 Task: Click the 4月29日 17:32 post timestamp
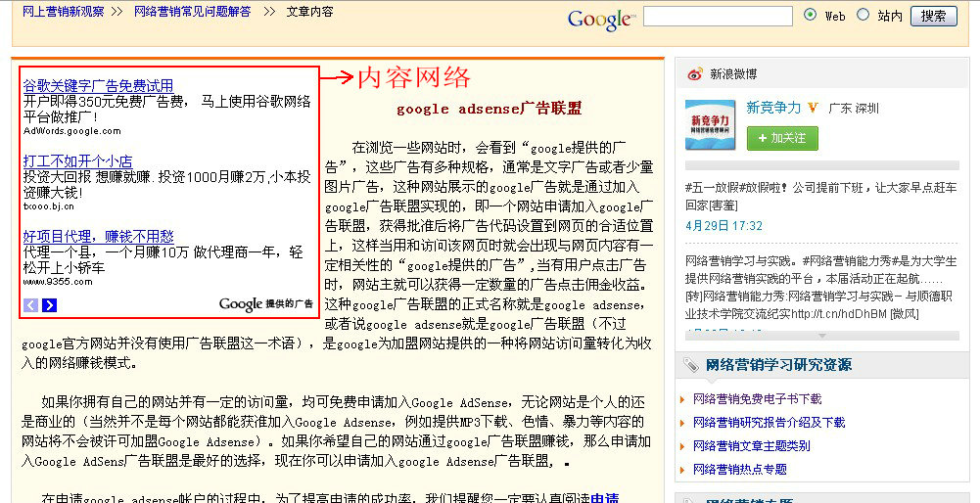pos(723,226)
